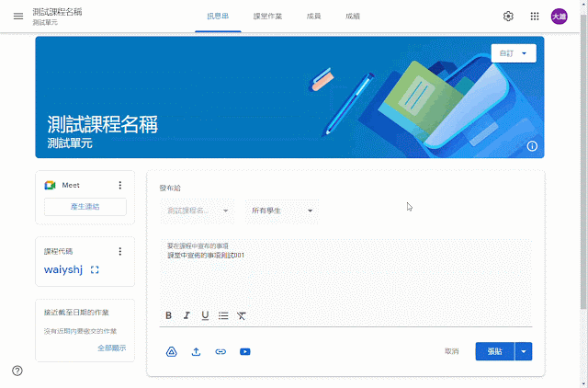This screenshot has height=388, width=588.
Task: Click 課程代碼 label
Action: [59, 251]
